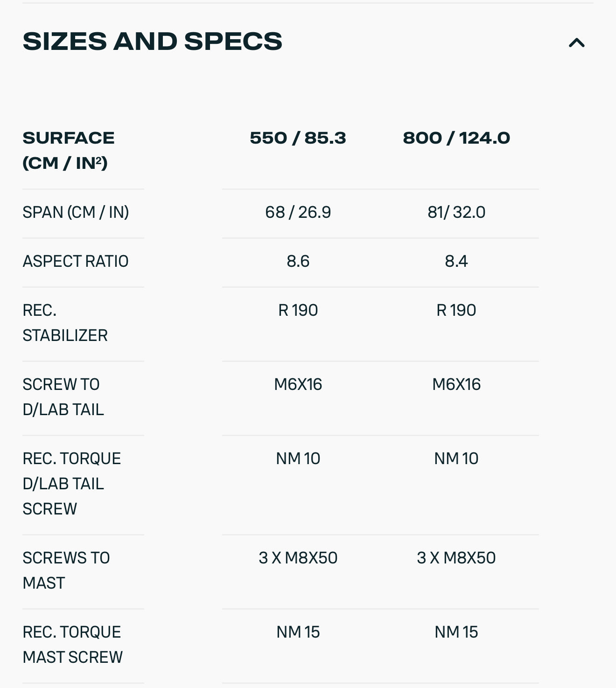Click the Screw to D/LAB Tail label
Screen dimensions: 616x688
pyautogui.click(x=63, y=397)
